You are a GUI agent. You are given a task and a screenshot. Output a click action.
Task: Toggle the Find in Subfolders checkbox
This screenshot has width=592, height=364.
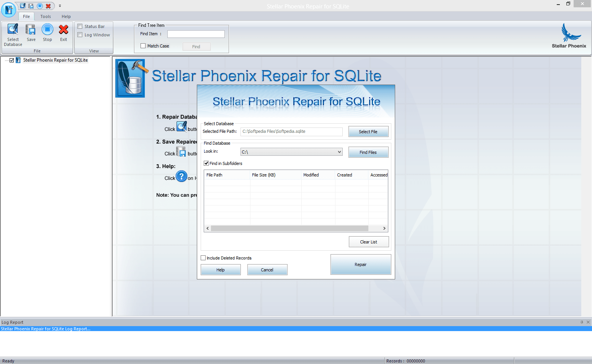tap(206, 163)
